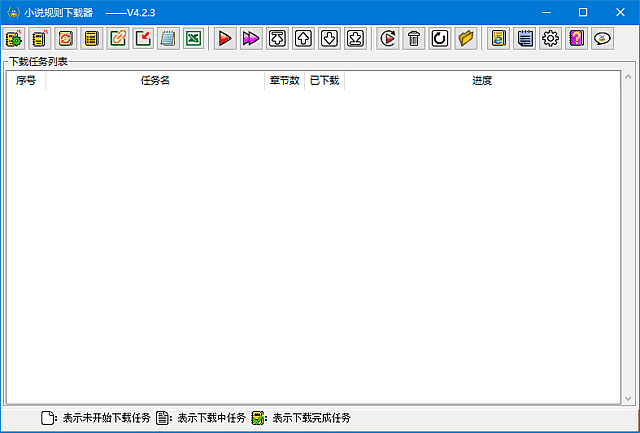The width and height of the screenshot is (640, 433).
Task: Click the notebook with green gear icon
Action: point(14,39)
